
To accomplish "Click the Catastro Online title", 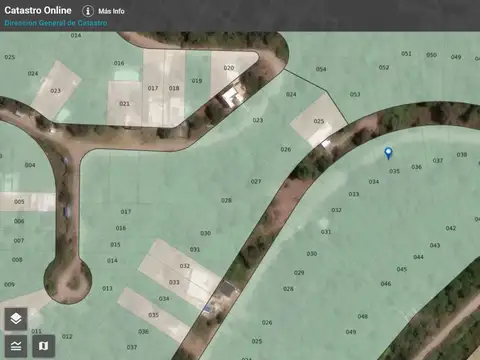I will tap(38, 10).
